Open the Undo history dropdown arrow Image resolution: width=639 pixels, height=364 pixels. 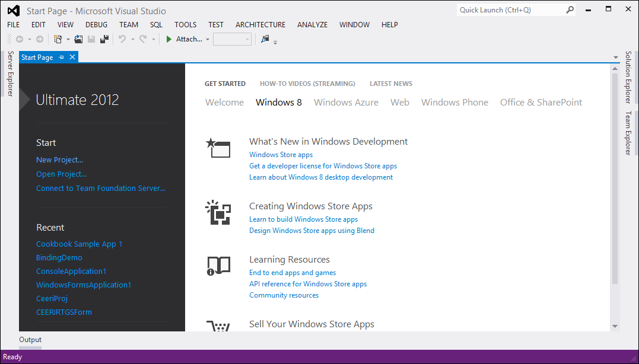click(132, 40)
